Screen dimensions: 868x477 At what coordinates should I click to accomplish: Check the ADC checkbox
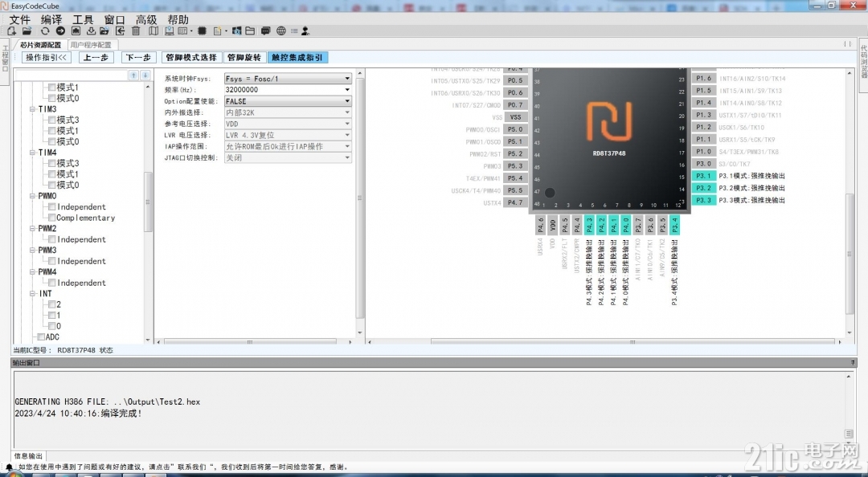[41, 337]
